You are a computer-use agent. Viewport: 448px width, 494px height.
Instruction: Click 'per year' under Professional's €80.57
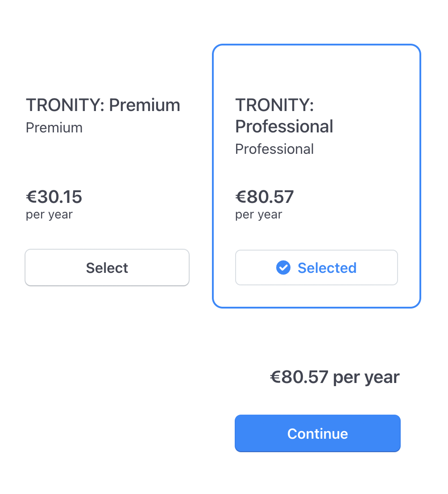[x=258, y=215]
